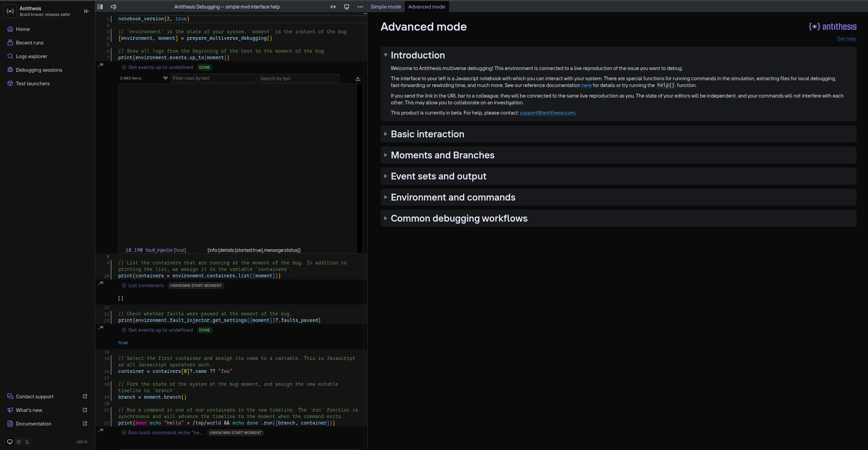Click the event log vertical scrollbar
The image size is (868, 450).
click(x=360, y=168)
